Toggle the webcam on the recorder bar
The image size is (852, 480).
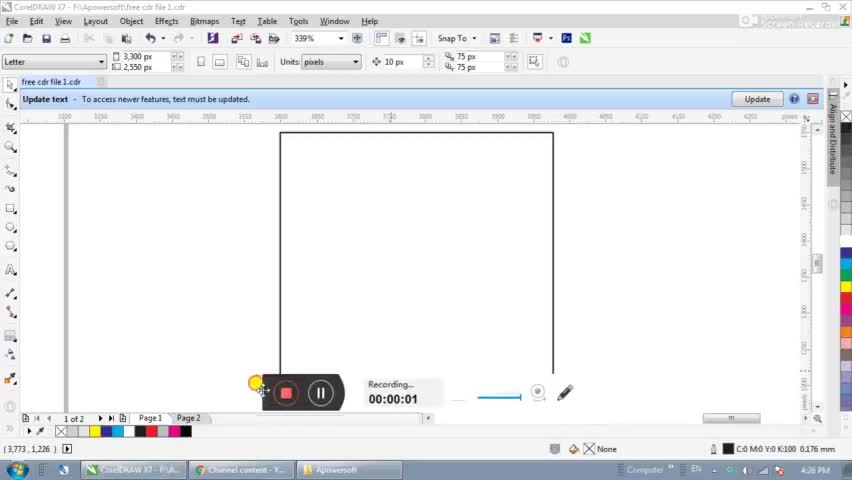tap(538, 393)
